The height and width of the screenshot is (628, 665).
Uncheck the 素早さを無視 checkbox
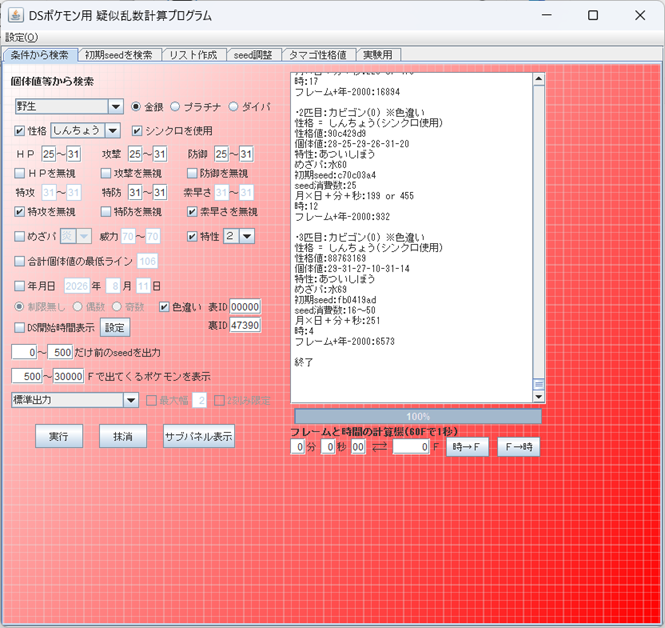[x=192, y=212]
